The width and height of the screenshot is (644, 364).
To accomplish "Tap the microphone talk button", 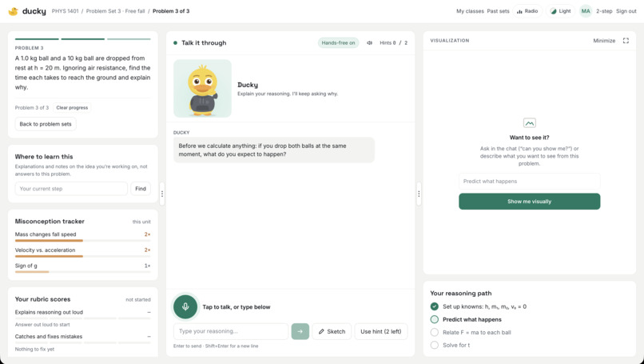I will tap(185, 307).
